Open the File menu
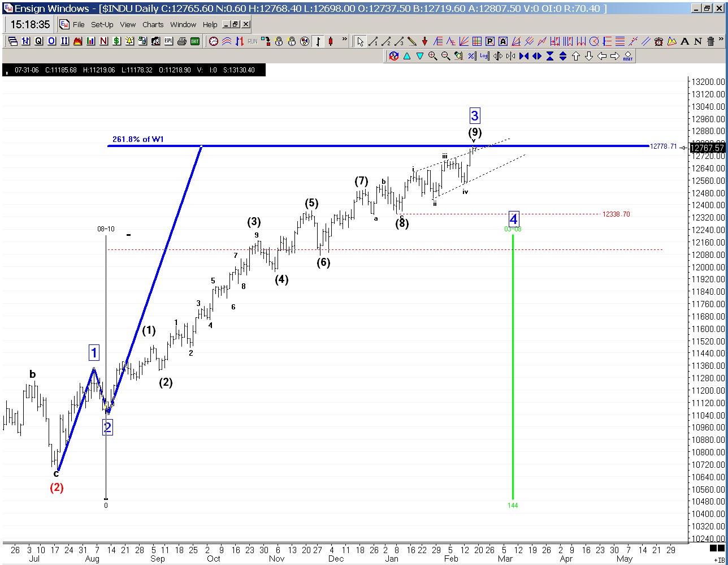728x565 pixels. 79,25
